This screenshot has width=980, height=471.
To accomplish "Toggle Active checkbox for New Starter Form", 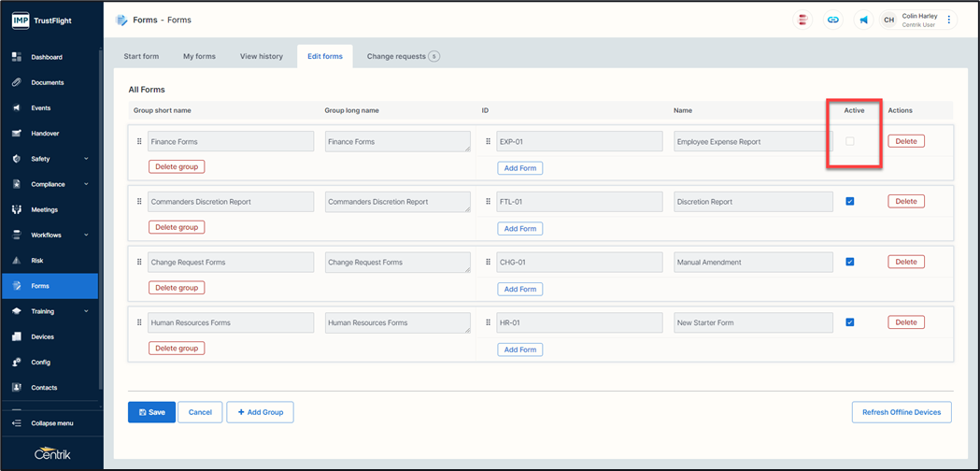I will point(850,322).
